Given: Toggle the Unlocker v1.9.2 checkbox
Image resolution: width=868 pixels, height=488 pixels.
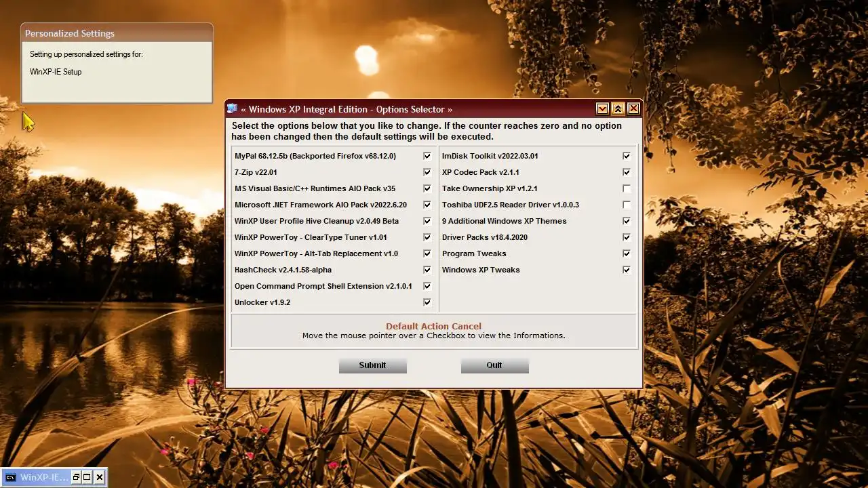Looking at the screenshot, I should pyautogui.click(x=427, y=302).
